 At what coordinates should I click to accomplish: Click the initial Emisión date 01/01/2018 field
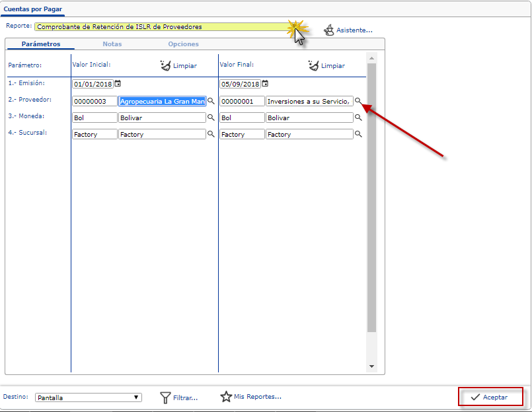coord(93,84)
